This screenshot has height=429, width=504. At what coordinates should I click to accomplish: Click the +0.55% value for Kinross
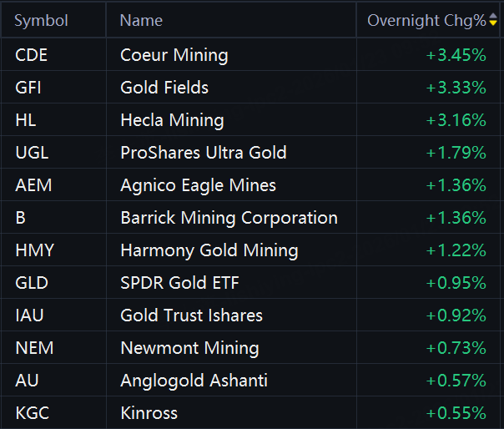(x=456, y=413)
